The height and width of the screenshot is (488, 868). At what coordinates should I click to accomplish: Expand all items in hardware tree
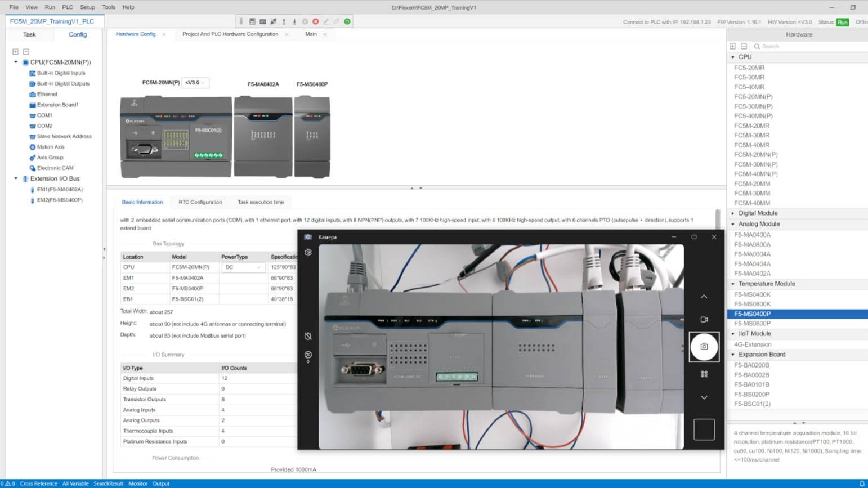732,46
